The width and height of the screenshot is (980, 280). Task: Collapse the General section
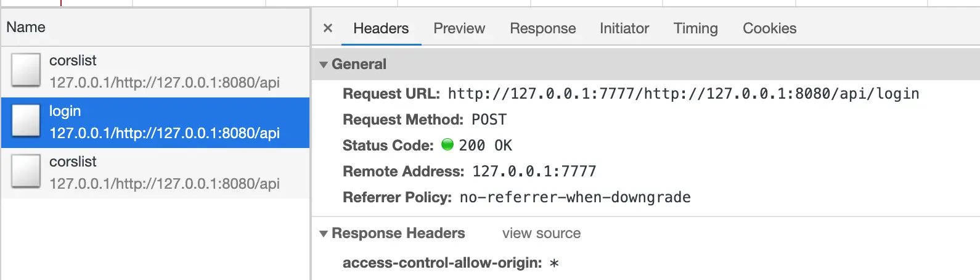(324, 64)
